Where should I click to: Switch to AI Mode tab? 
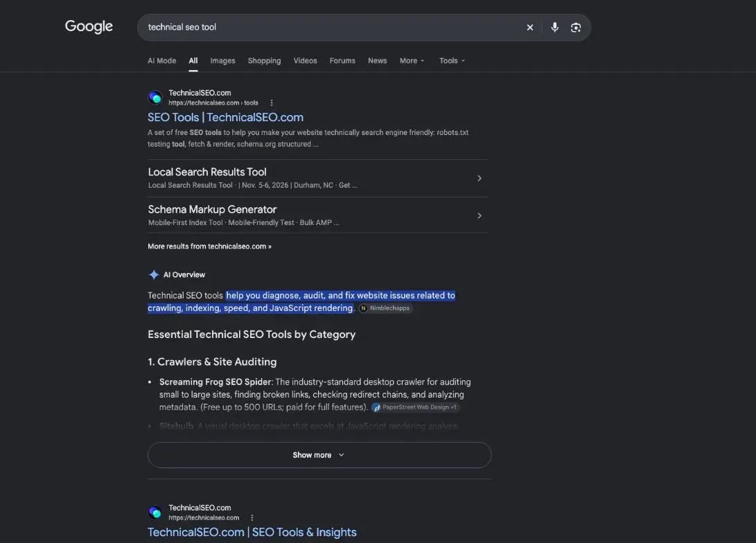click(162, 61)
